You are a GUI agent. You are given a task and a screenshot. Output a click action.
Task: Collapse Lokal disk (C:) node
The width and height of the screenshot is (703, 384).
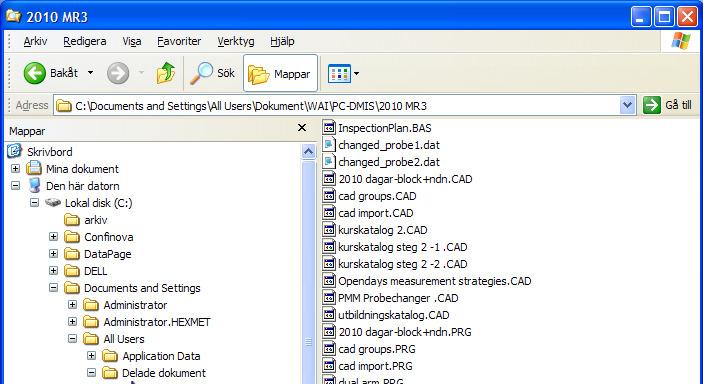(x=35, y=203)
